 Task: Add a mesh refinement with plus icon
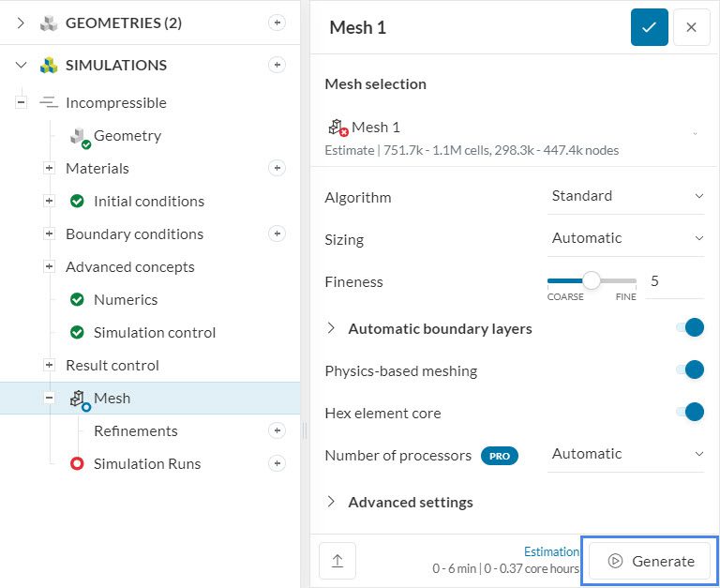277,430
